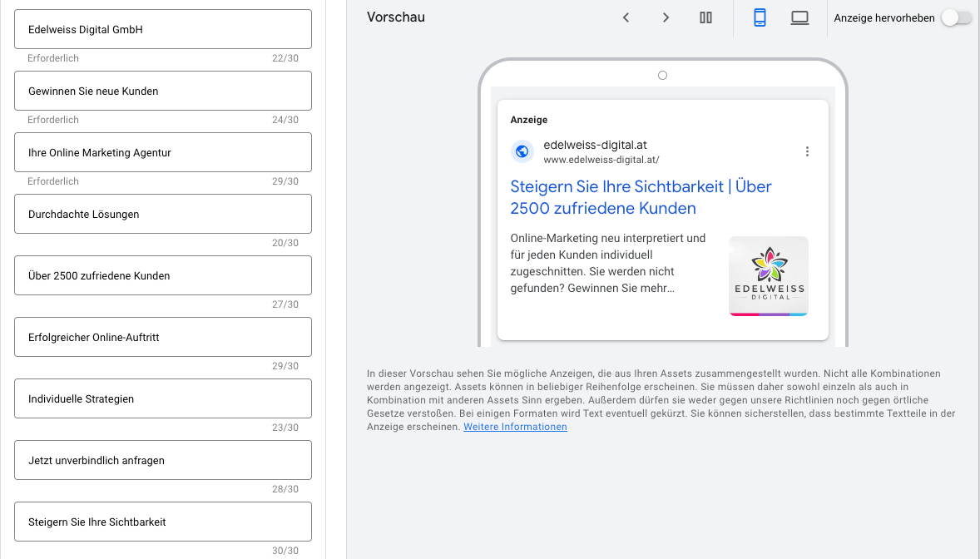Click the 27/30 character counter
The height and width of the screenshot is (559, 980).
pos(285,304)
